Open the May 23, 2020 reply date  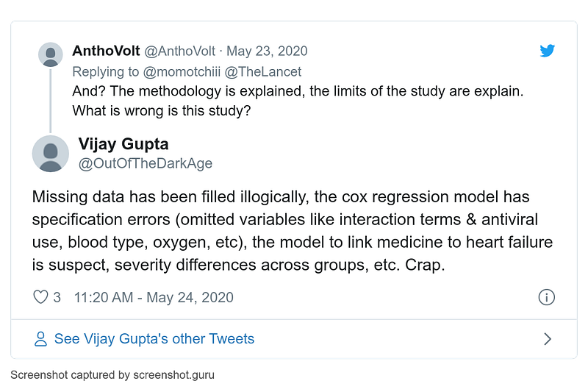(267, 51)
